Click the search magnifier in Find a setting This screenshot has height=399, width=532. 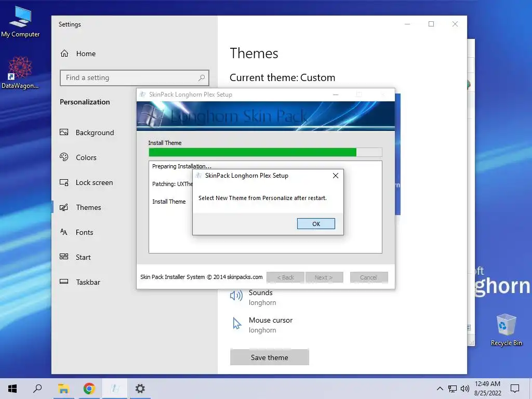click(202, 78)
